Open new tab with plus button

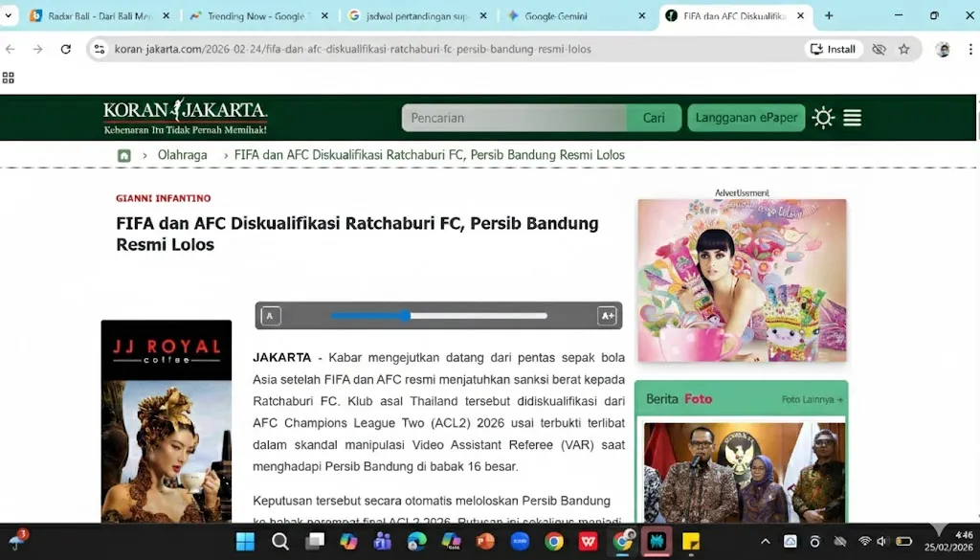[x=829, y=15]
